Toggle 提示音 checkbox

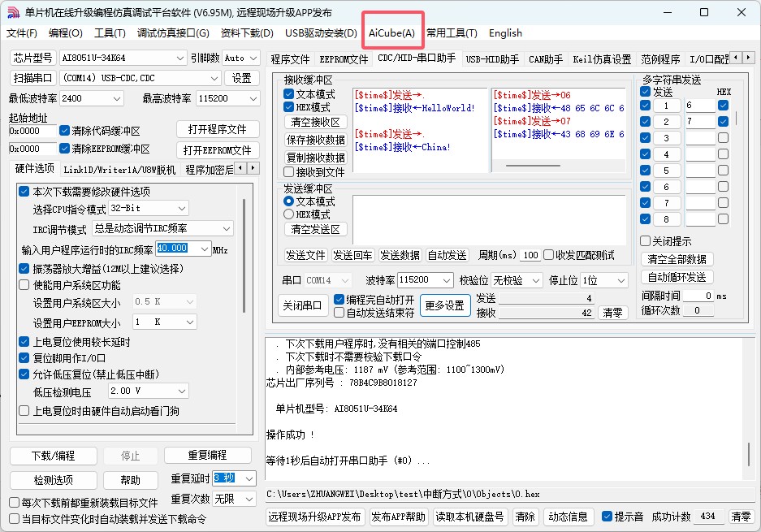607,517
